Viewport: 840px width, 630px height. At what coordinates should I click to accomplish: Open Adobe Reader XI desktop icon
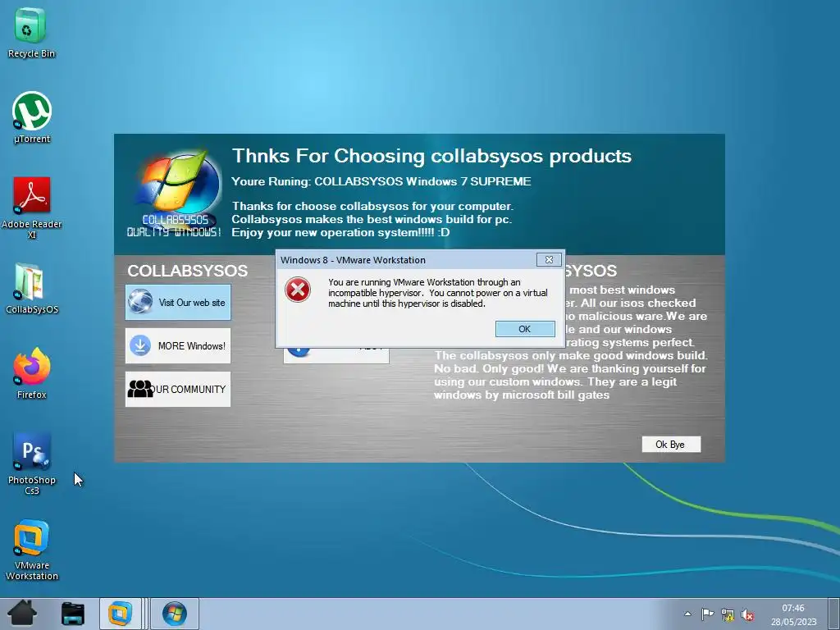point(32,208)
